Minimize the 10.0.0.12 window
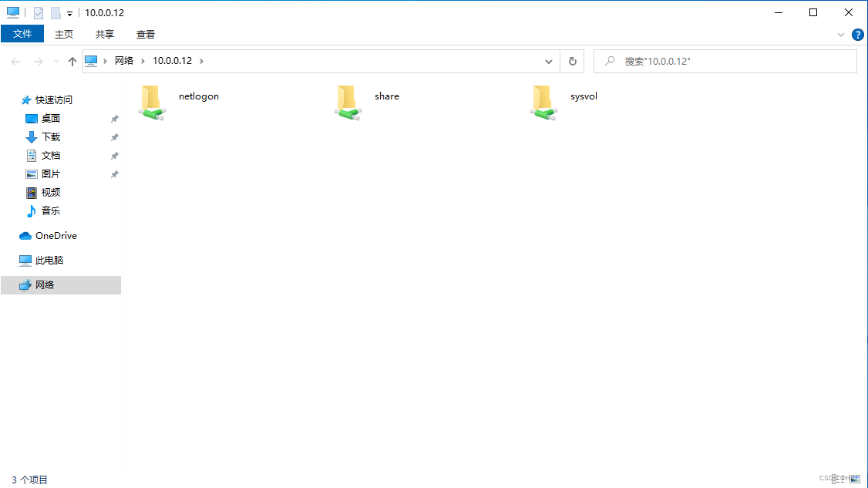 779,12
